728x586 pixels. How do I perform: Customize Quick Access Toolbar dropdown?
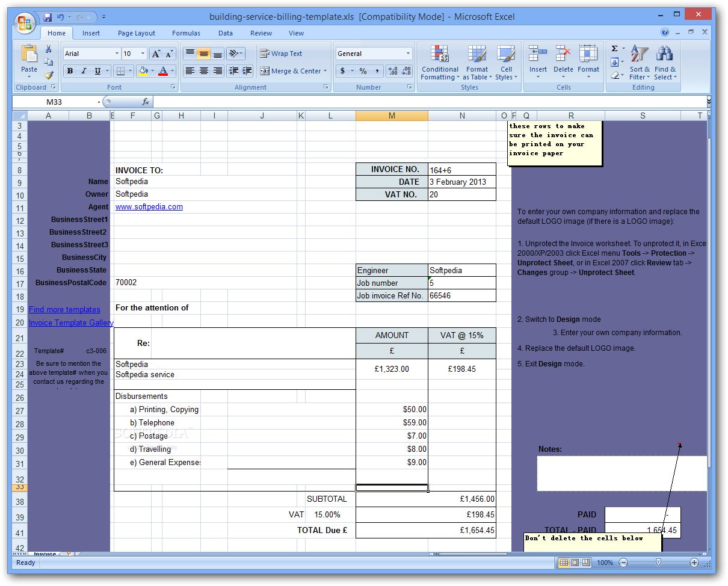pyautogui.click(x=104, y=17)
